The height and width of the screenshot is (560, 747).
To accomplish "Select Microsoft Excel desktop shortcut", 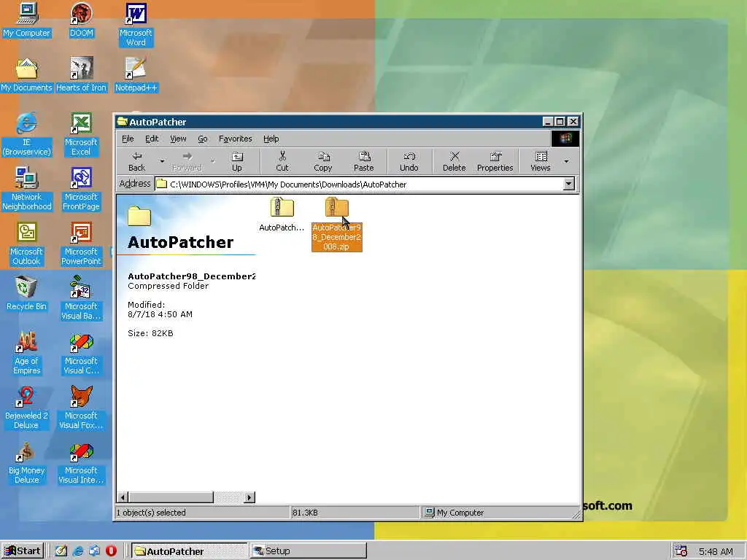I will (x=81, y=134).
